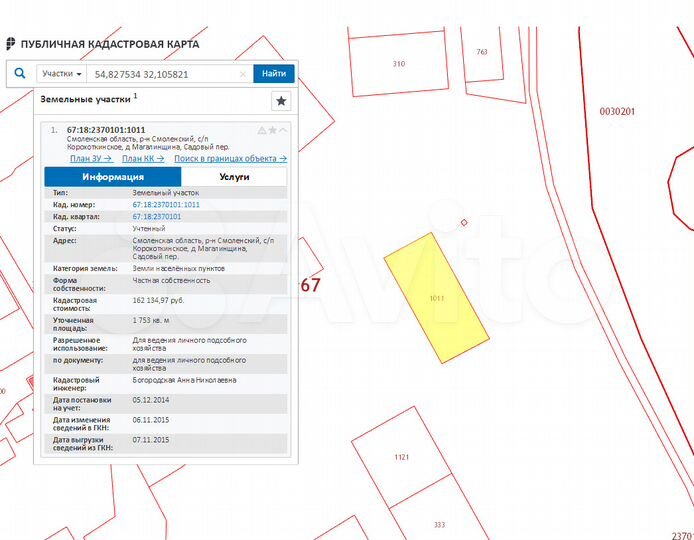Open the Участки search type dropdown
This screenshot has height=540, width=694.
[62, 73]
